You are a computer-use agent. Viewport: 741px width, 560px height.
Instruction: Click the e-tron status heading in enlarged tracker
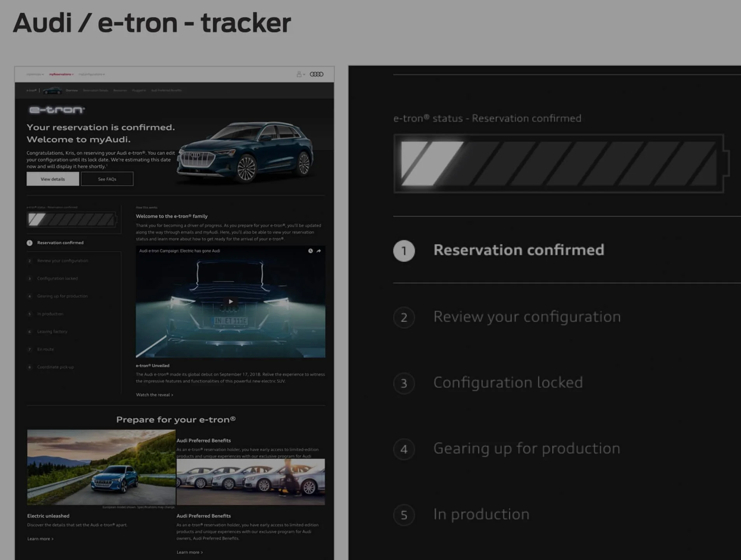487,118
